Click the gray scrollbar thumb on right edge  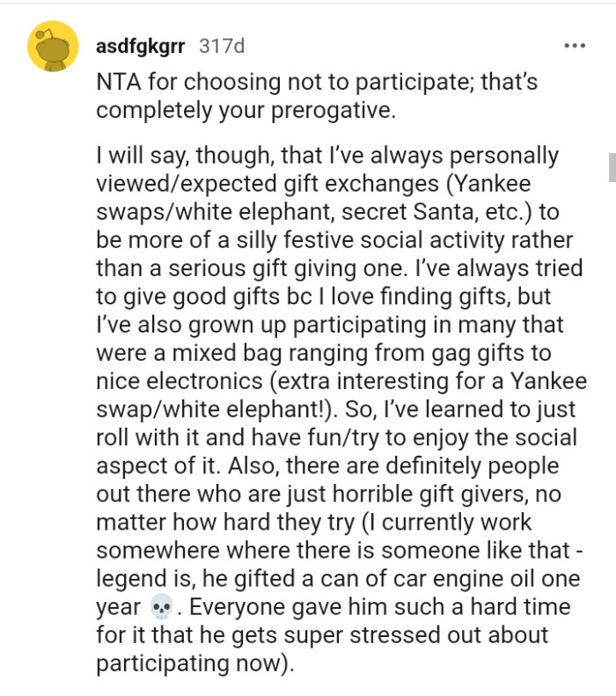point(610,166)
